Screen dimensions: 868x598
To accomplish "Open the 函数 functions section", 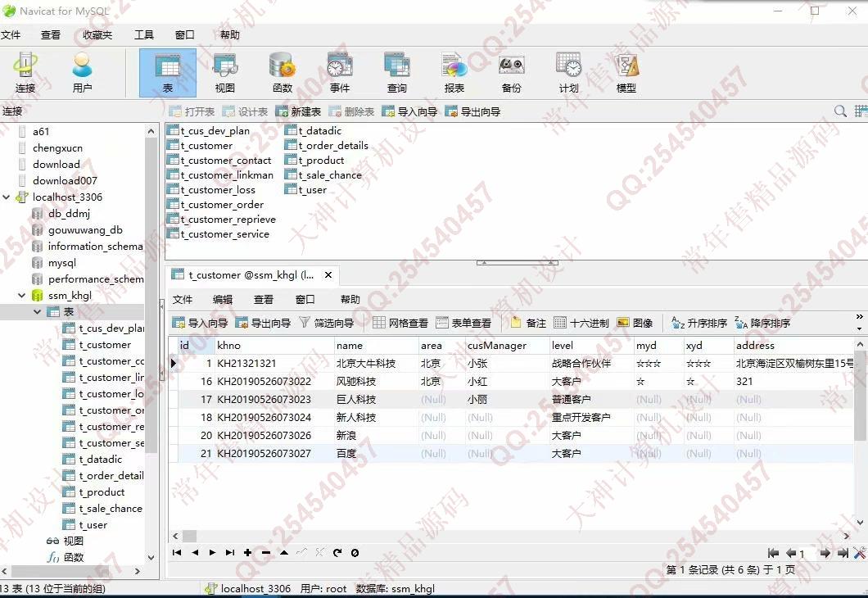I will click(x=283, y=73).
